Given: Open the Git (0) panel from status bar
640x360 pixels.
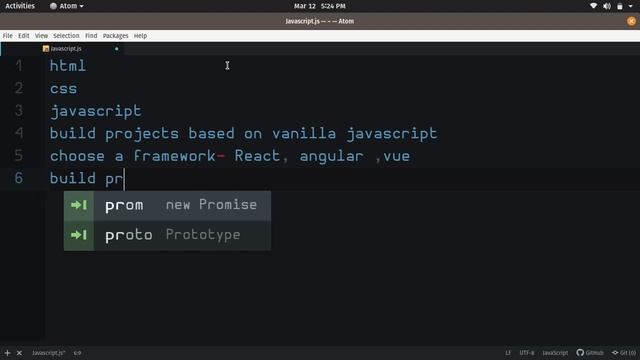Looking at the screenshot, I should point(624,353).
